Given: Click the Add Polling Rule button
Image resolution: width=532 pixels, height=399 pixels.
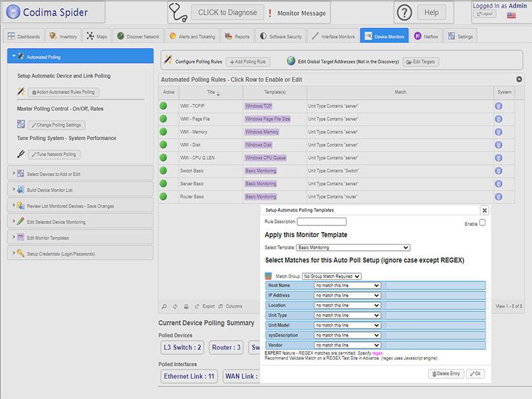Looking at the screenshot, I should tap(248, 62).
